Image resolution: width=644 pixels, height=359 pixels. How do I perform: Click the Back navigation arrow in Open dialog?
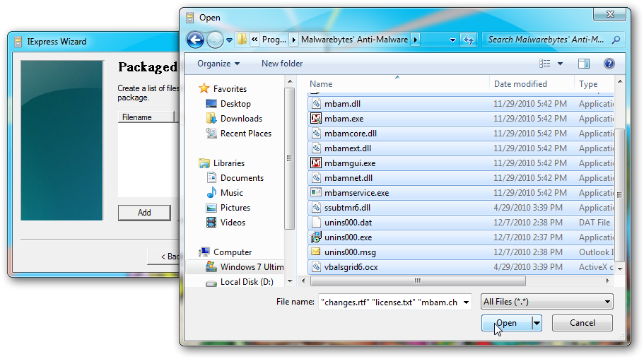(x=195, y=40)
